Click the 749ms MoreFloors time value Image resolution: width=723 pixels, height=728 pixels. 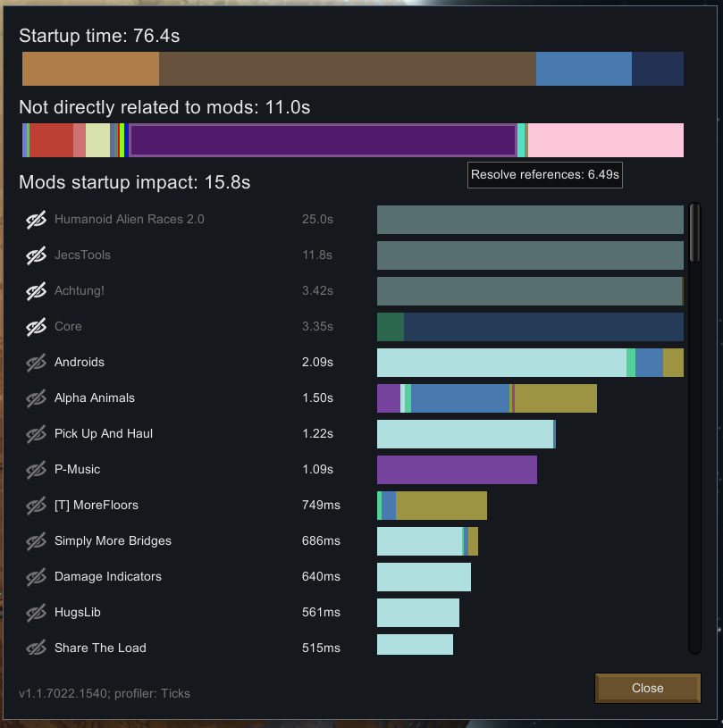321,506
